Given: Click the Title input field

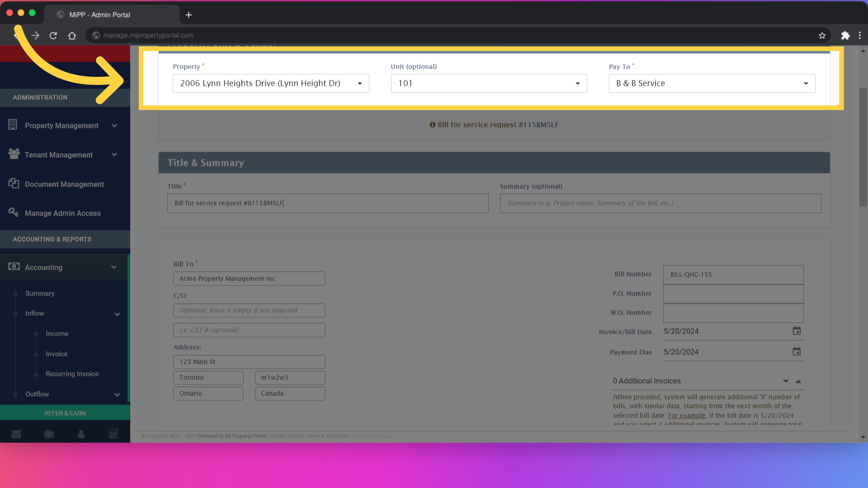Looking at the screenshot, I should (x=328, y=203).
